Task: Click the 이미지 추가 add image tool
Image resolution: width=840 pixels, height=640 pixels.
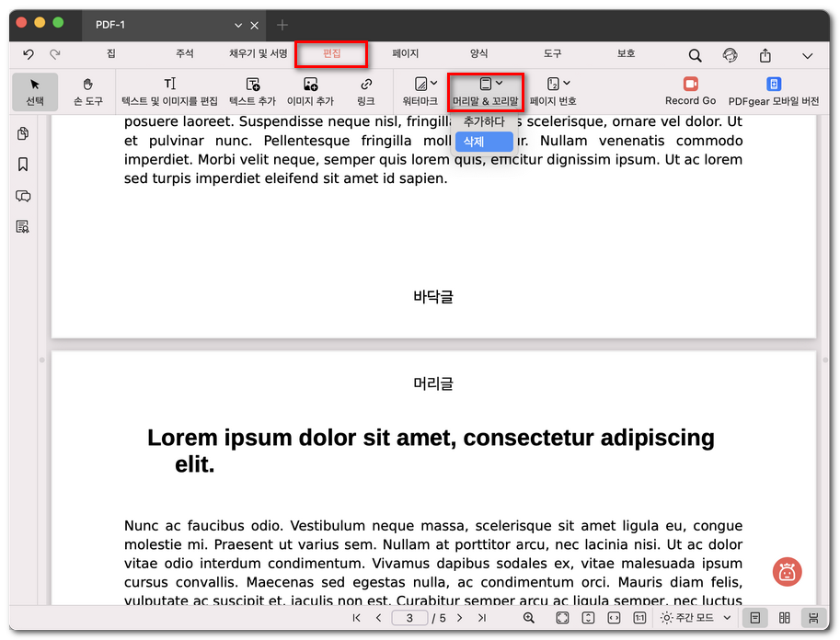Action: click(x=310, y=91)
